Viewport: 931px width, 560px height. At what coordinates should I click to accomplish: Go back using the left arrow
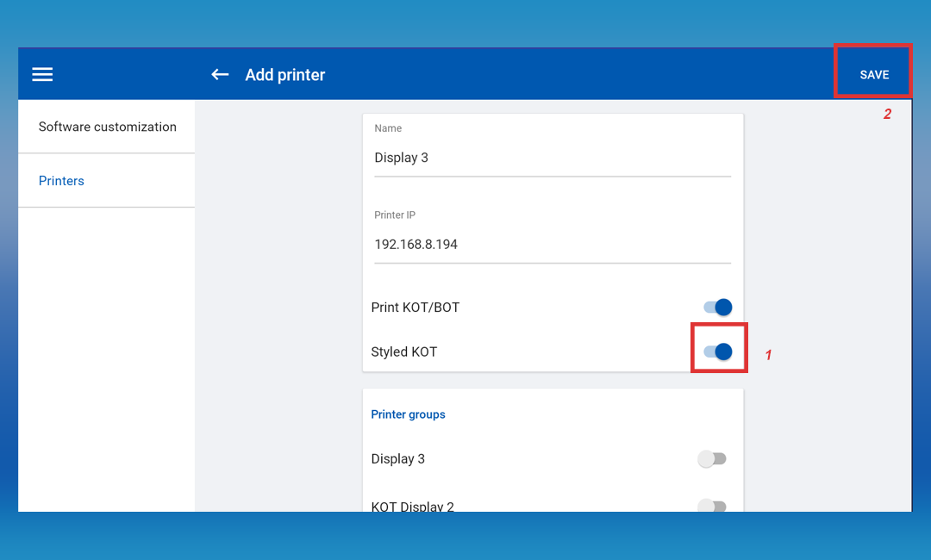(x=220, y=75)
